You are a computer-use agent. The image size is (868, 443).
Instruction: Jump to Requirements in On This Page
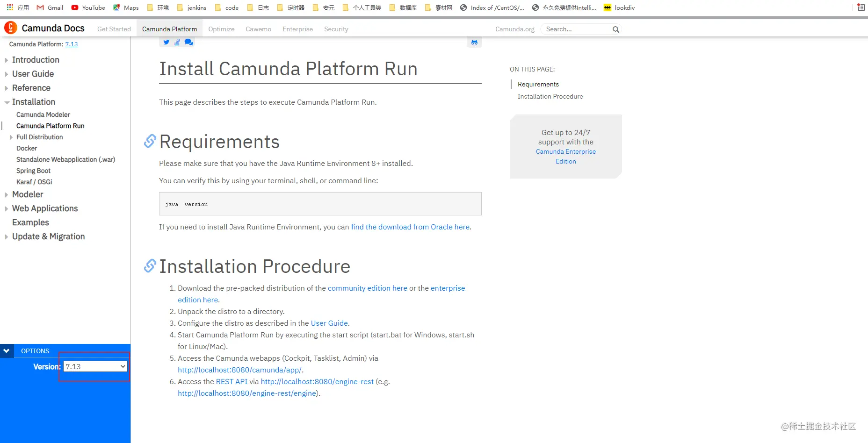tap(538, 84)
